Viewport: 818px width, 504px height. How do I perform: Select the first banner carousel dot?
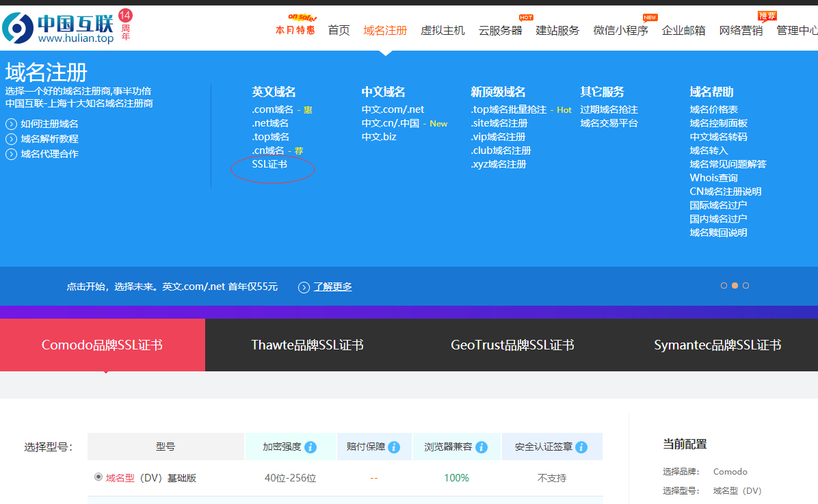pos(724,285)
